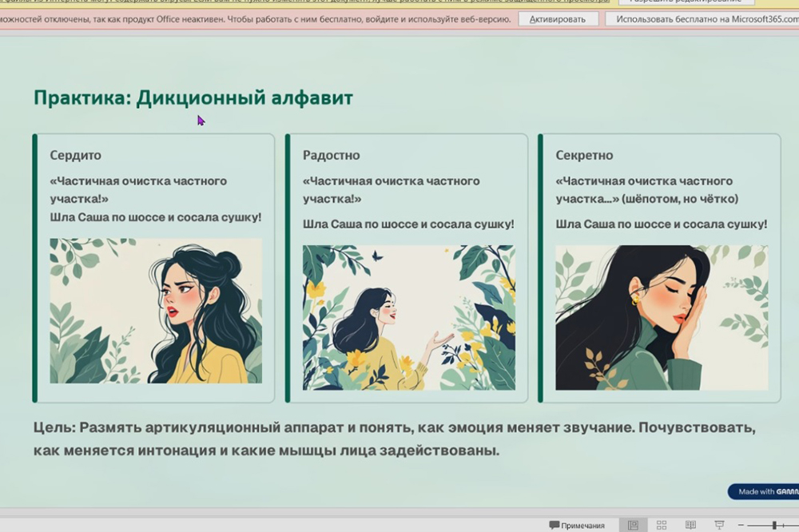Click the slide title Практика: Дикционный алфавит
This screenshot has width=799, height=532.
[193, 97]
